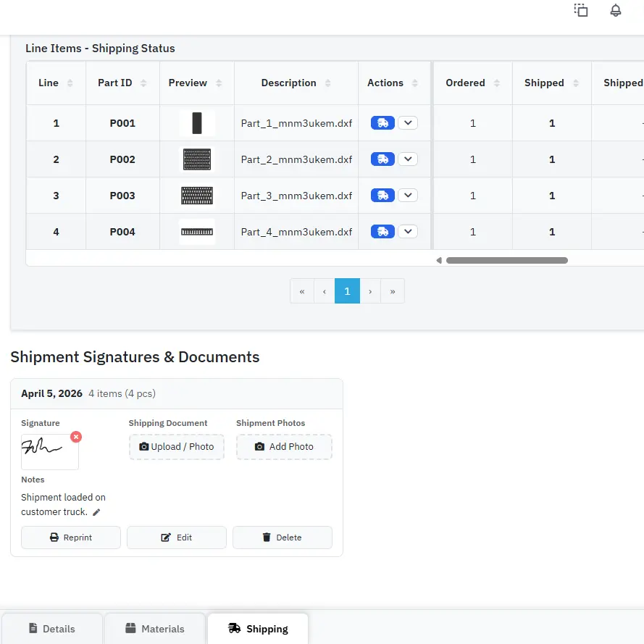Click the sort icon on the Description header

(x=327, y=83)
